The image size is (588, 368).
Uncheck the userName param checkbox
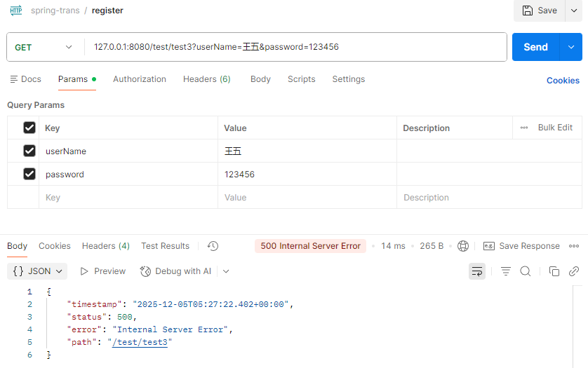tap(29, 151)
